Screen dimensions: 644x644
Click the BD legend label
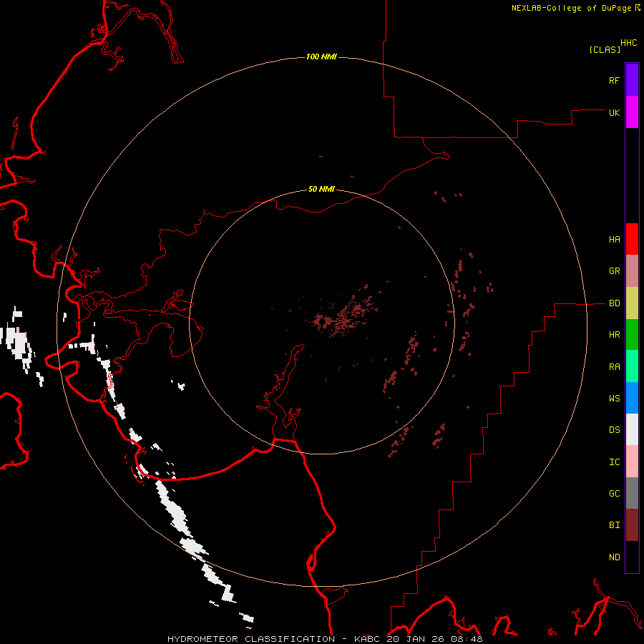point(614,303)
